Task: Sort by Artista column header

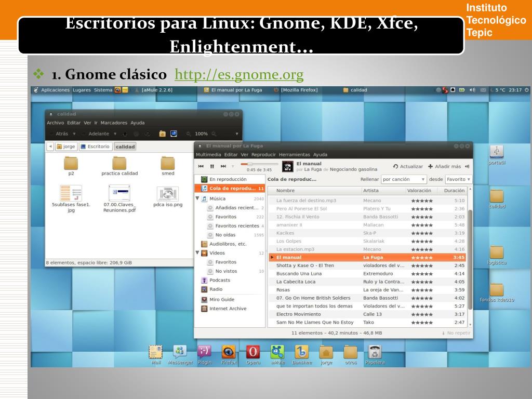Action: click(x=383, y=191)
